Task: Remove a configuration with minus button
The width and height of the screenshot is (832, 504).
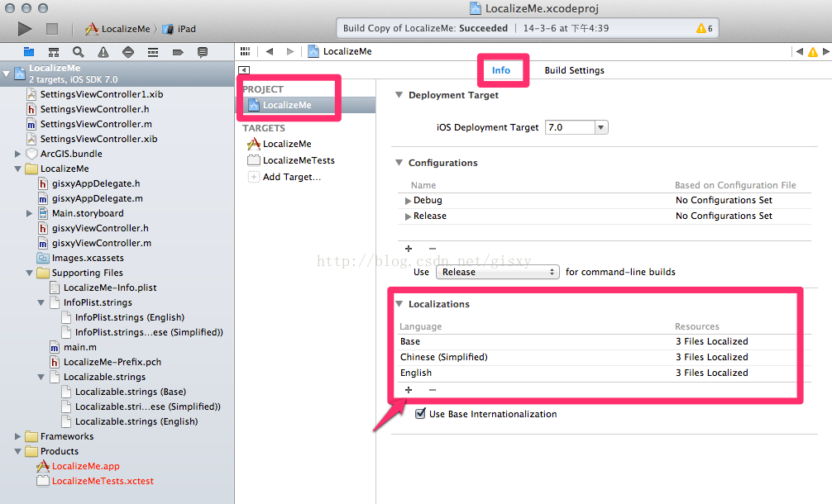Action: [x=433, y=248]
